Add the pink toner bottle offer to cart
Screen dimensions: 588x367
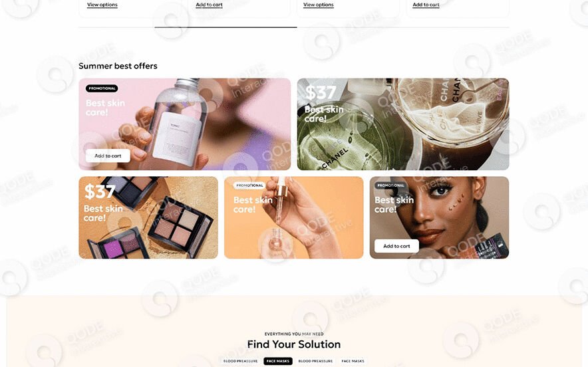(x=108, y=156)
